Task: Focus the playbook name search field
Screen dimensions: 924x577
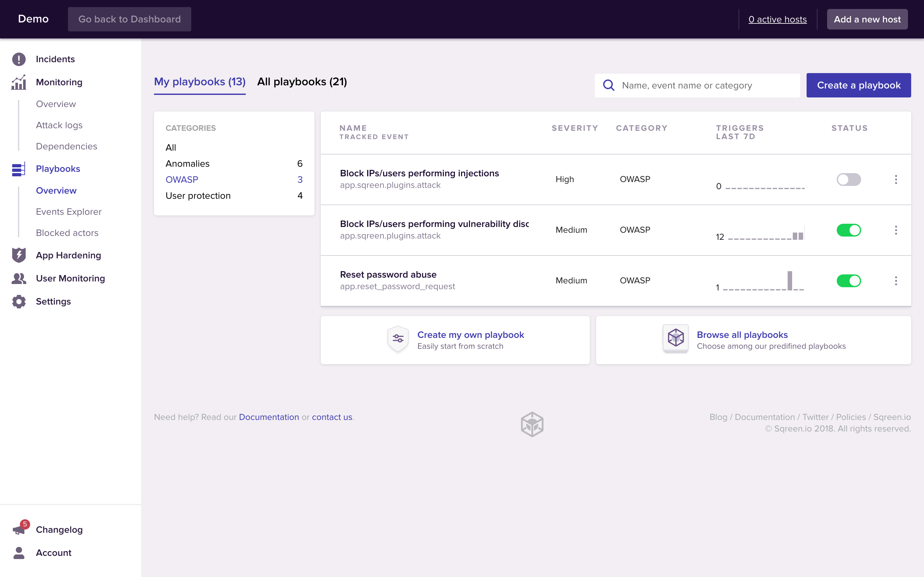Action: 706,85
